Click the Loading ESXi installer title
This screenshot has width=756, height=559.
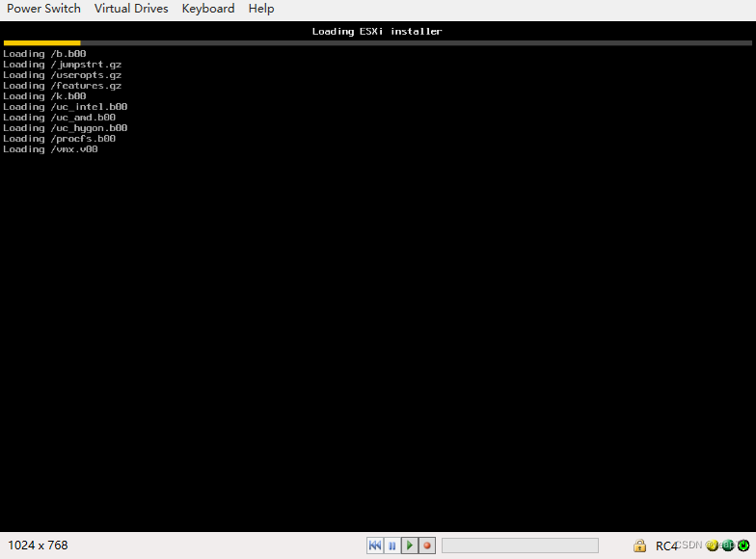click(x=377, y=31)
